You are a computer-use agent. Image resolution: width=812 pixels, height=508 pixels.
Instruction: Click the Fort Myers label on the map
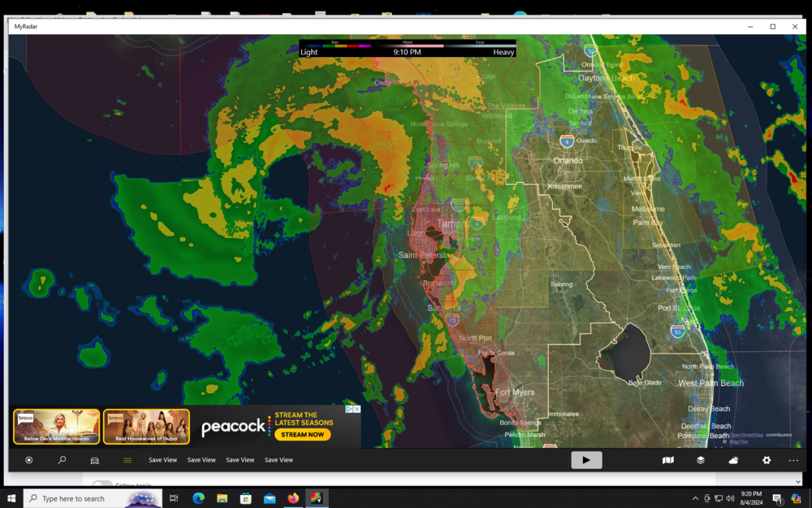point(515,392)
